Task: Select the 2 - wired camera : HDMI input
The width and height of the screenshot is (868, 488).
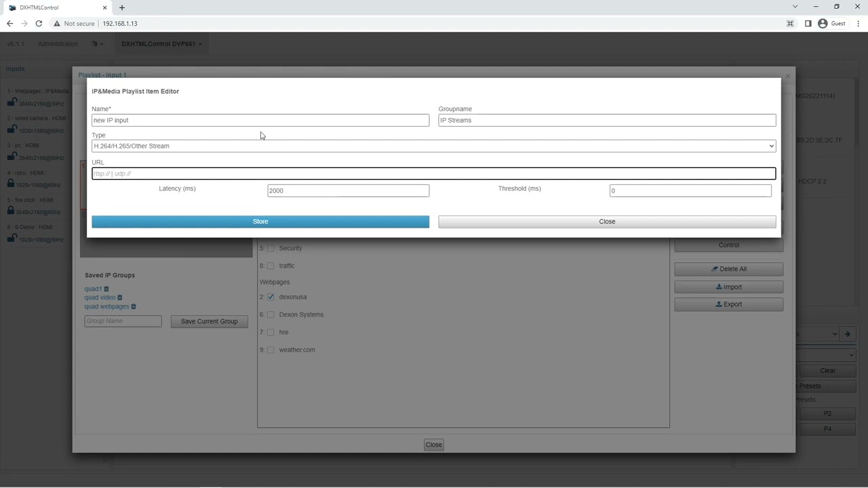Action: pyautogui.click(x=37, y=118)
